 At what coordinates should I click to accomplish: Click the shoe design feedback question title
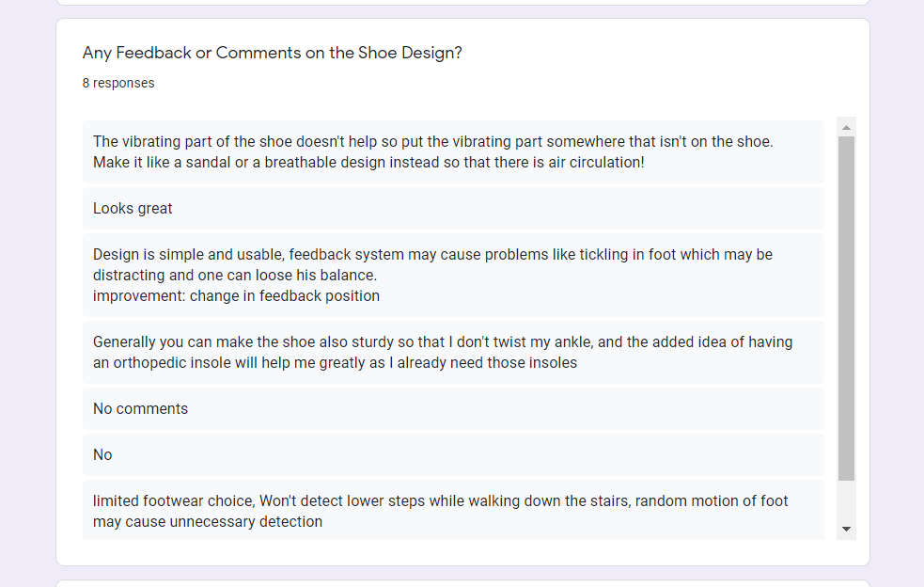(x=273, y=53)
